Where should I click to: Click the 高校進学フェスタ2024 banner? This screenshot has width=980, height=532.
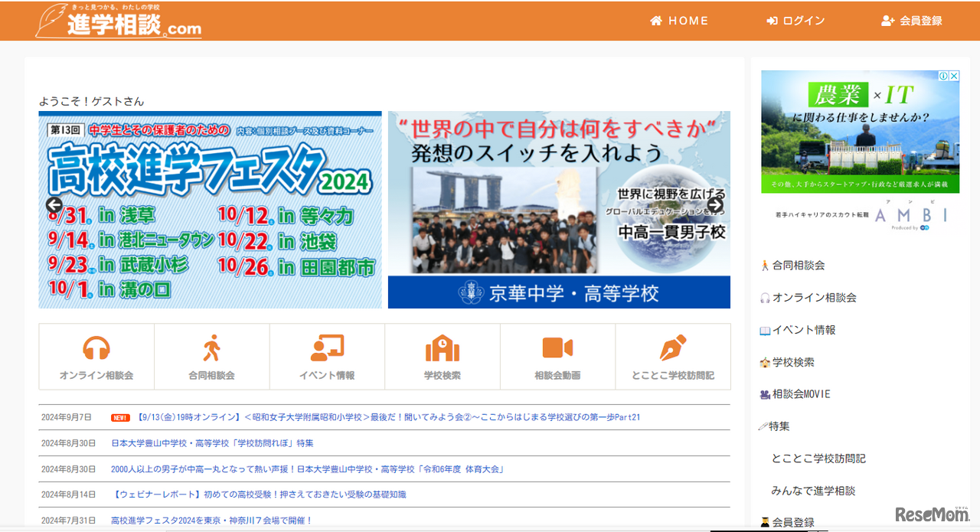click(210, 210)
